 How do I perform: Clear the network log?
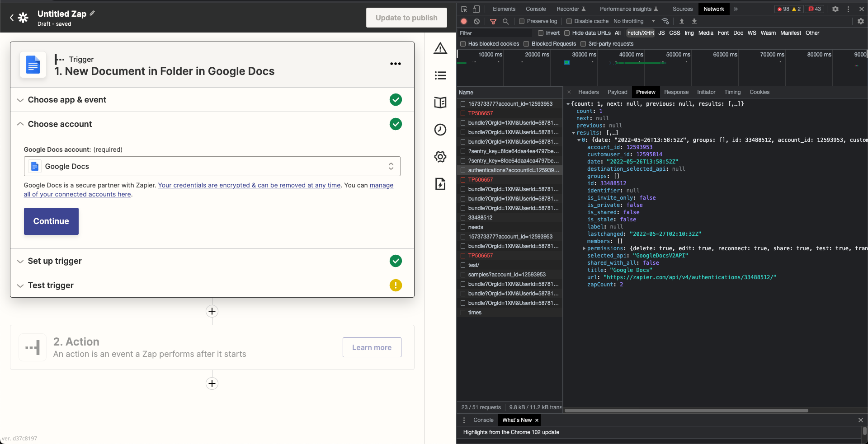(x=476, y=21)
